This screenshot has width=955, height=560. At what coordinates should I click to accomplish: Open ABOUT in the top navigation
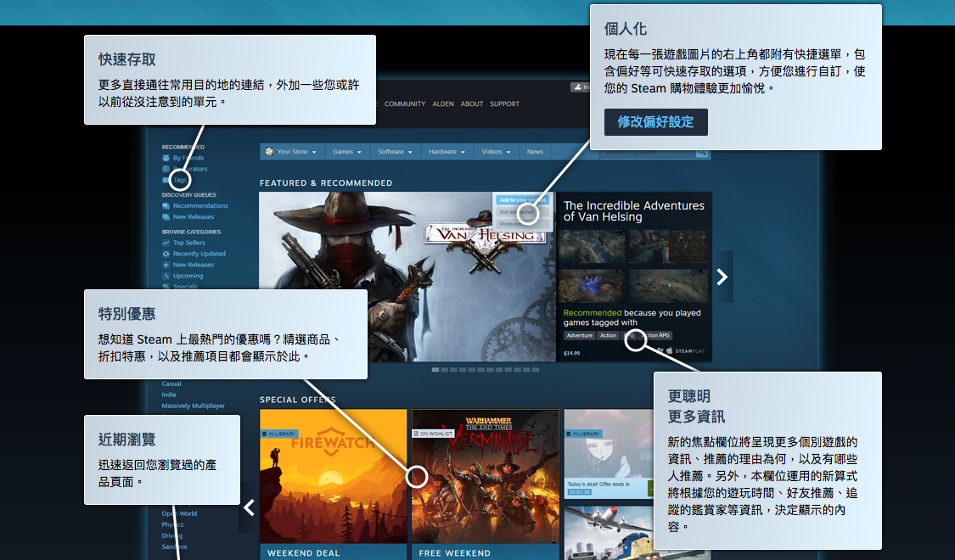[x=471, y=104]
